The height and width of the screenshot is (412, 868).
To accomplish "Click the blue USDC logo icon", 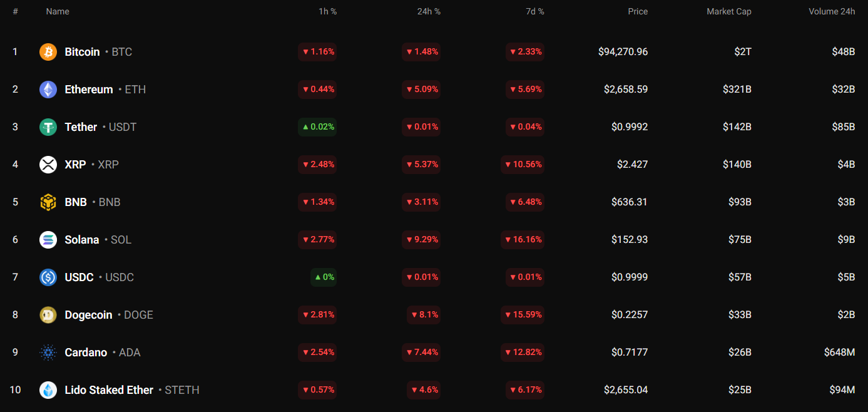I will pos(48,277).
